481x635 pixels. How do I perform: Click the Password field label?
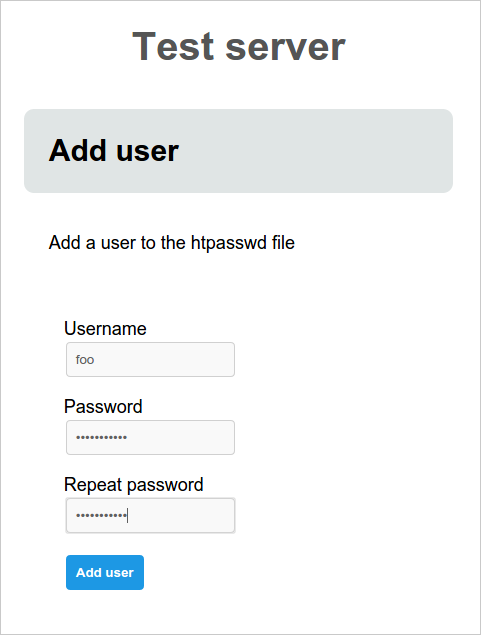[103, 406]
